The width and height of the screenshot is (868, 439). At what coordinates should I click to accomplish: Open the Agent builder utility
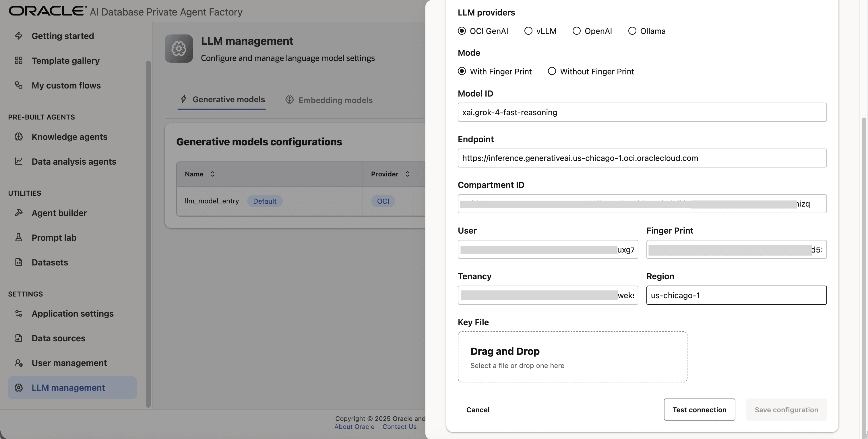coord(59,213)
